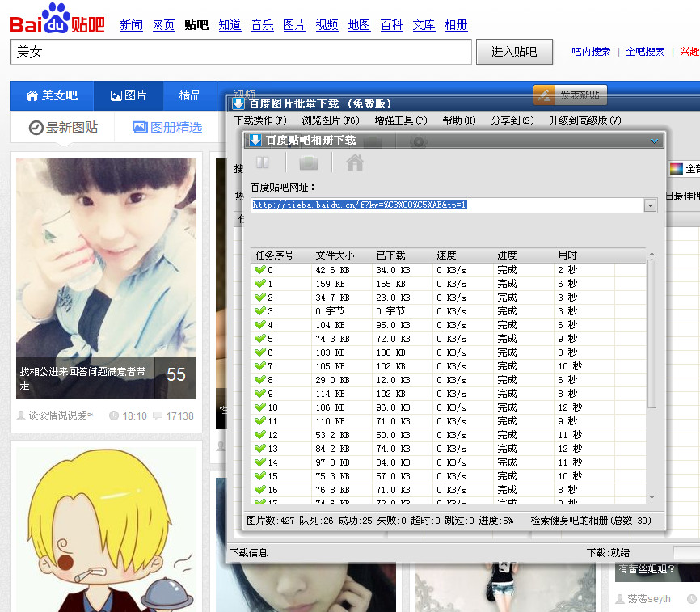The width and height of the screenshot is (700, 612).
Task: Click the green checkmark icon for task 0
Action: [260, 270]
